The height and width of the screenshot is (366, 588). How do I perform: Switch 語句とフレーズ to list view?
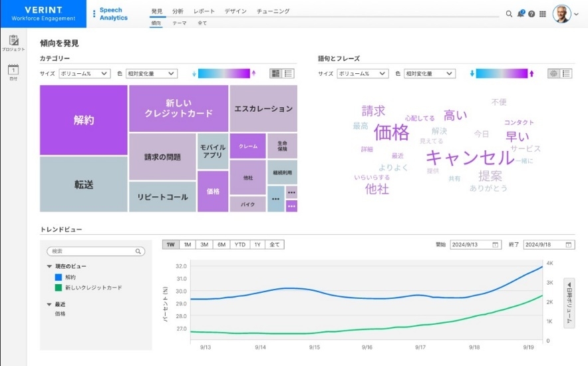567,73
